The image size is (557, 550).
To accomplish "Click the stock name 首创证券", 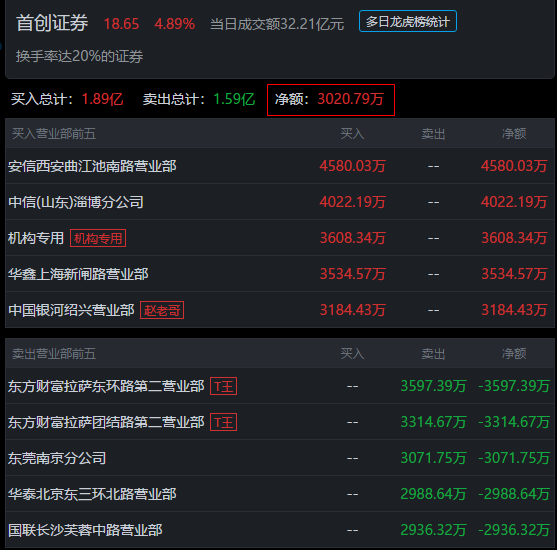I will tap(52, 23).
